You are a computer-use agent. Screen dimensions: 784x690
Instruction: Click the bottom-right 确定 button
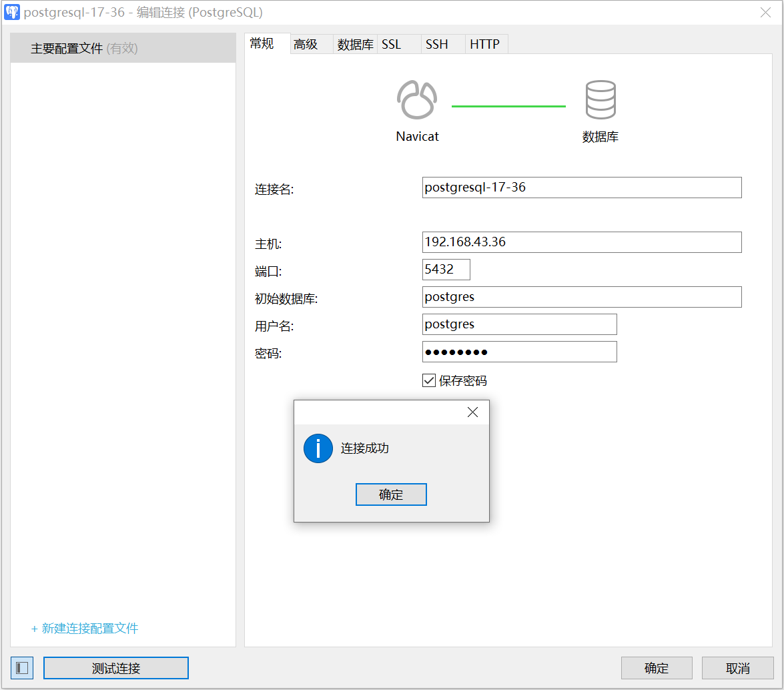coord(657,668)
